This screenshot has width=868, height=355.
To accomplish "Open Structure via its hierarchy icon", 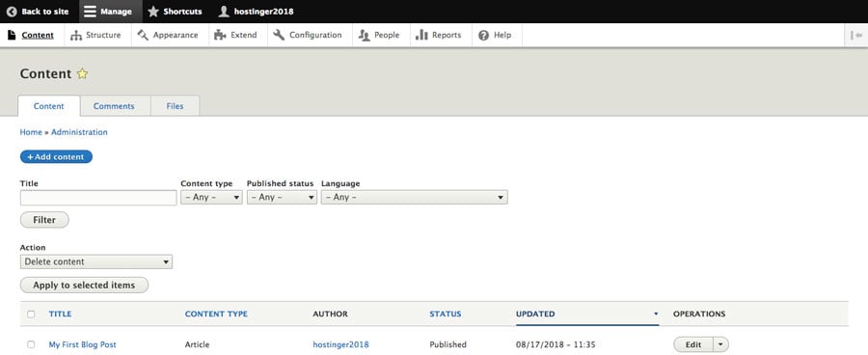I will click(76, 36).
